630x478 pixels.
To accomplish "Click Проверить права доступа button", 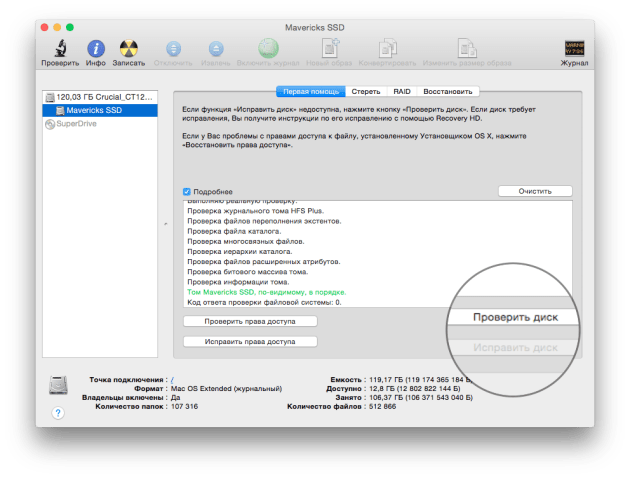I will point(250,321).
